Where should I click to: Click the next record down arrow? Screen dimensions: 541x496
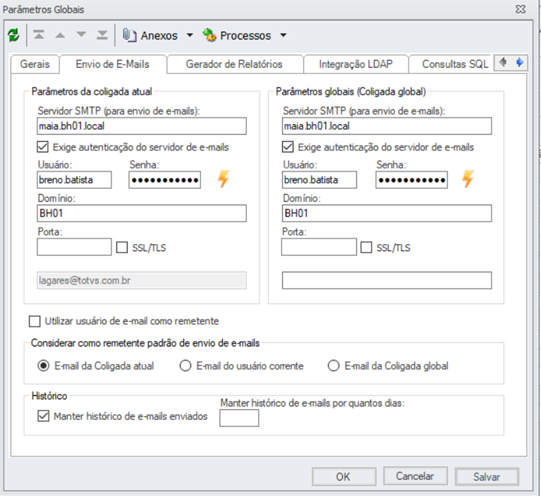tap(81, 35)
